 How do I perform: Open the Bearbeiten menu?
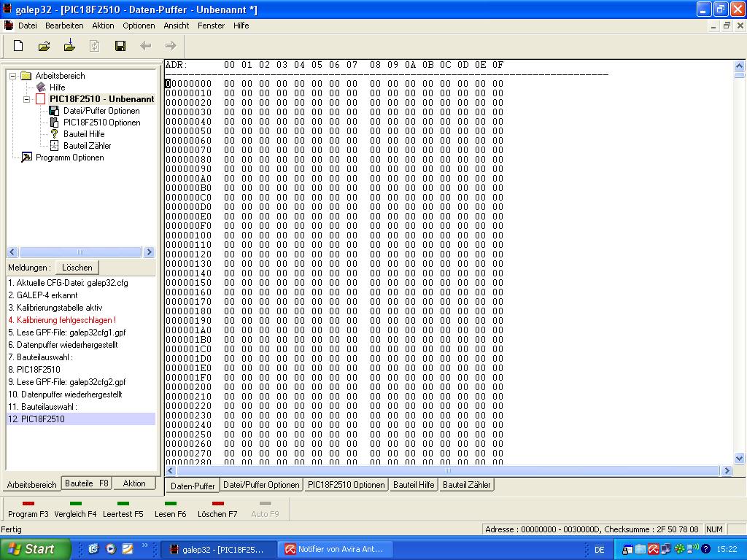(64, 26)
